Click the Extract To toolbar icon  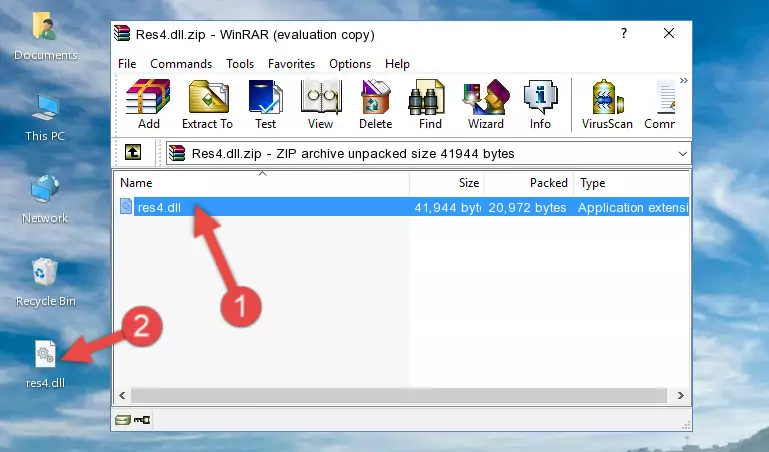tap(207, 104)
